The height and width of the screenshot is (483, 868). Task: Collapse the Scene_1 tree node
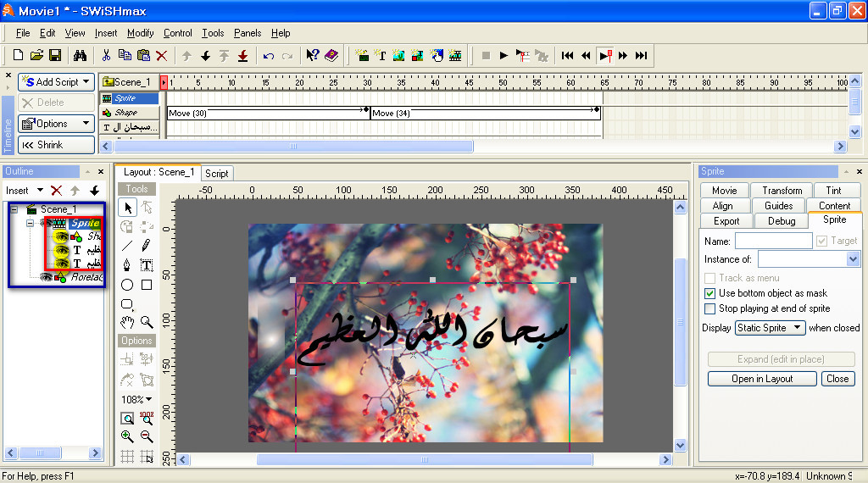click(14, 209)
